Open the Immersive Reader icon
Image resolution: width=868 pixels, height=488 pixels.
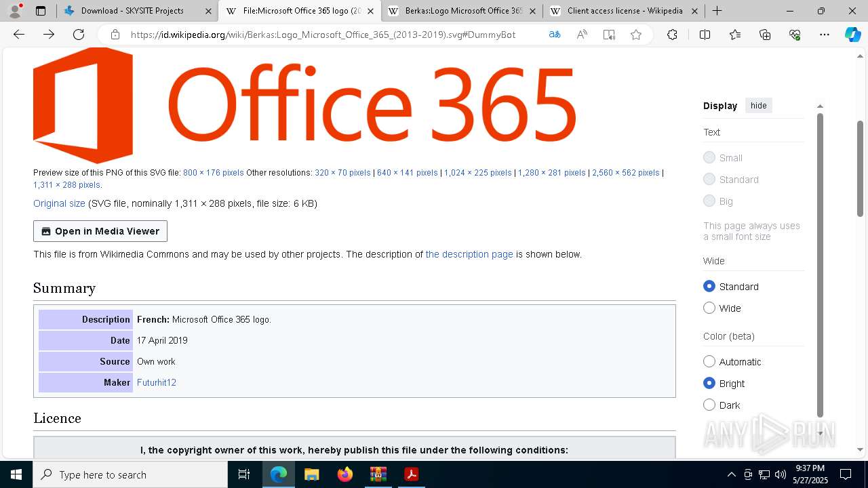609,35
